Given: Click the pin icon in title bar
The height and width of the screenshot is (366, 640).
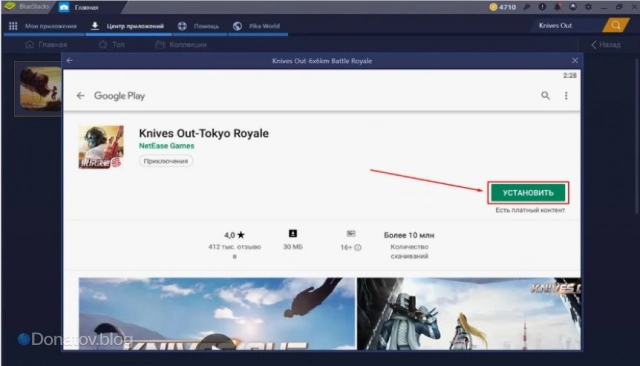Looking at the screenshot, I should 527,7.
